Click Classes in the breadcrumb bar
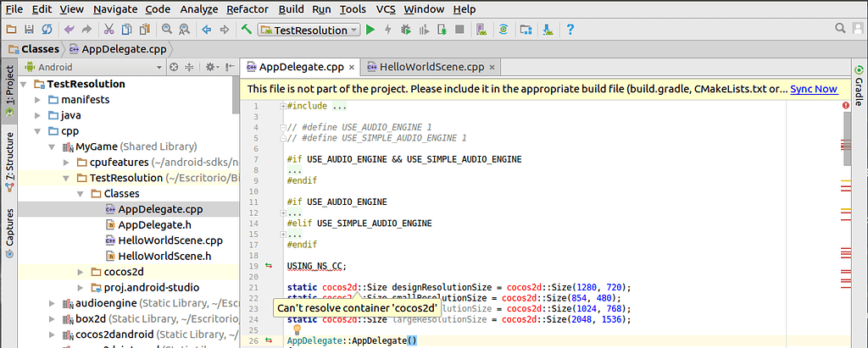 [34, 49]
